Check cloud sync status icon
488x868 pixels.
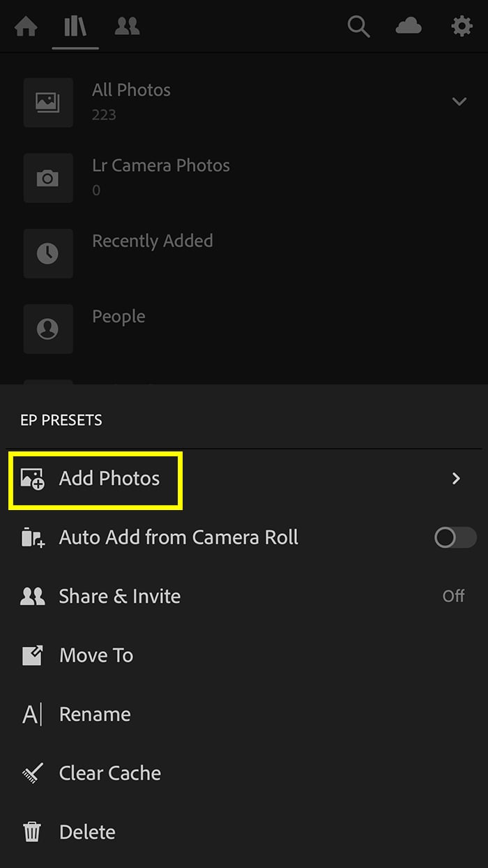point(409,27)
